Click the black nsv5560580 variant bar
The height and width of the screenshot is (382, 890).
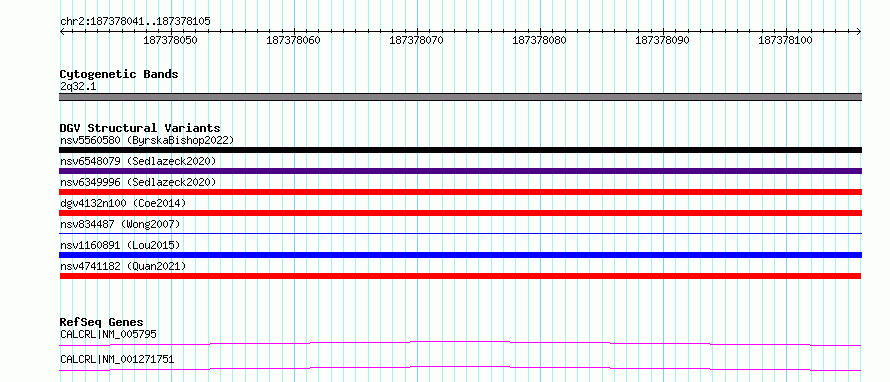pyautogui.click(x=460, y=150)
